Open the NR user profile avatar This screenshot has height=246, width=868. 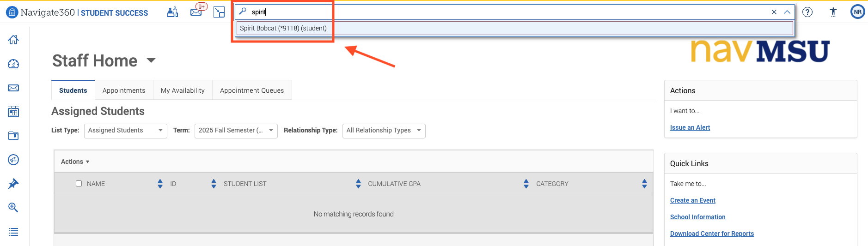click(858, 12)
